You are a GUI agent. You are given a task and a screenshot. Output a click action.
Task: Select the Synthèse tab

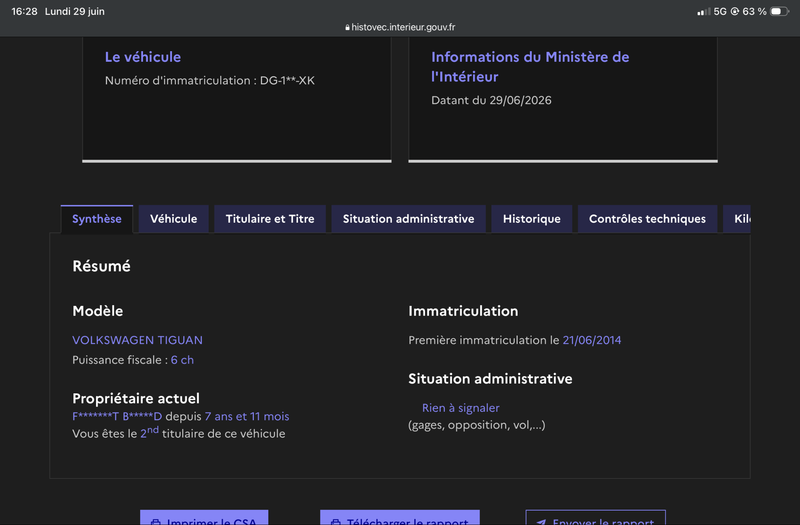pos(97,219)
